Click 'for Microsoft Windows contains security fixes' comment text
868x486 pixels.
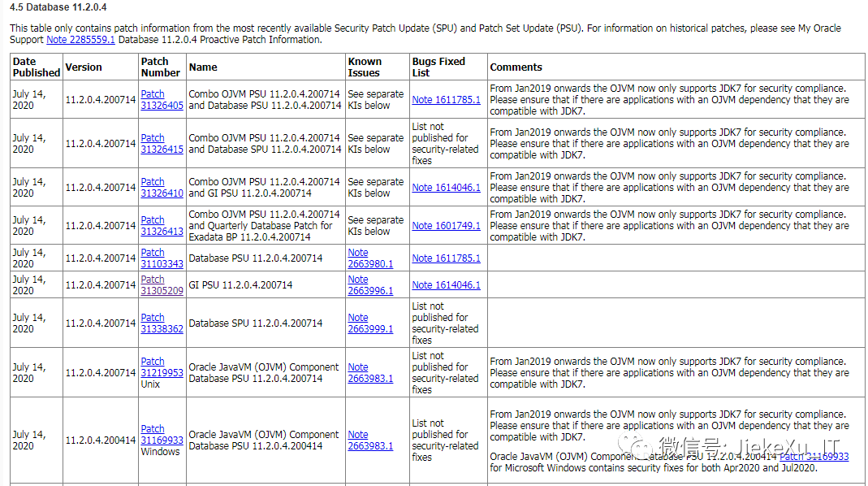click(653, 467)
